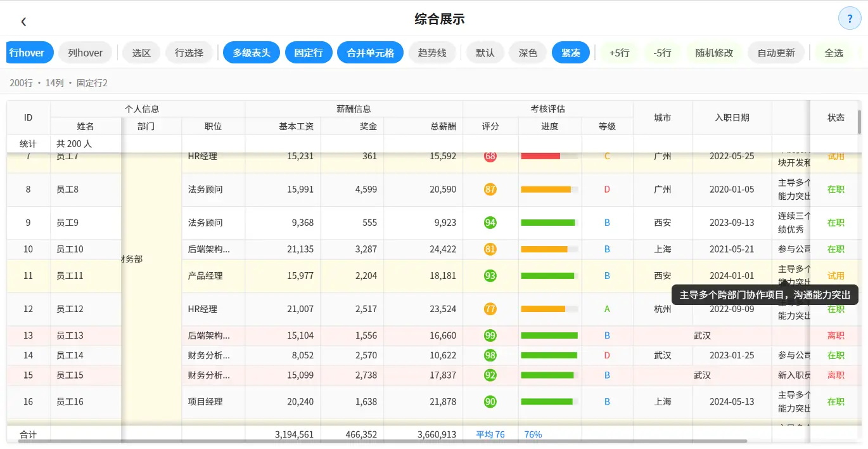Click the back arrow icon
This screenshot has width=868, height=449.
click(23, 22)
